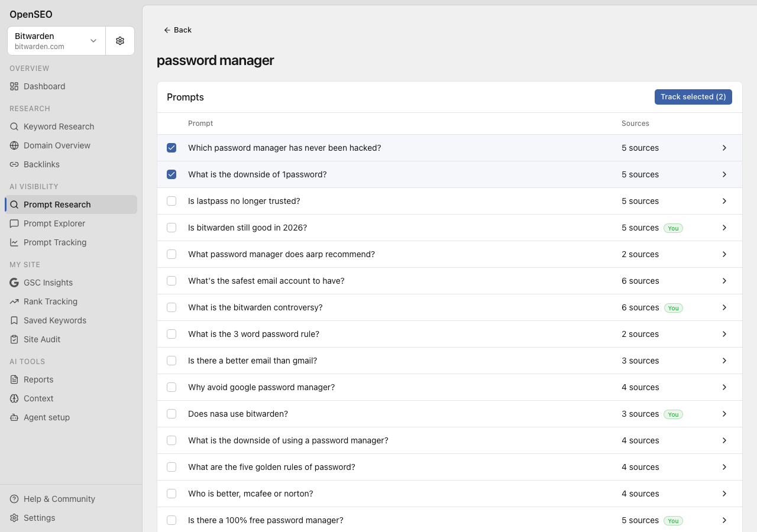Open project settings gear next to Bitwarden

point(120,41)
